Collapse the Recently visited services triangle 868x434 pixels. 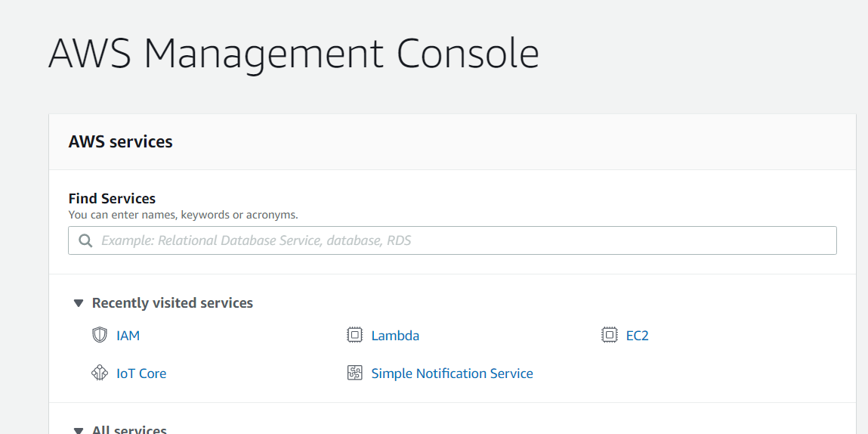[x=78, y=303]
